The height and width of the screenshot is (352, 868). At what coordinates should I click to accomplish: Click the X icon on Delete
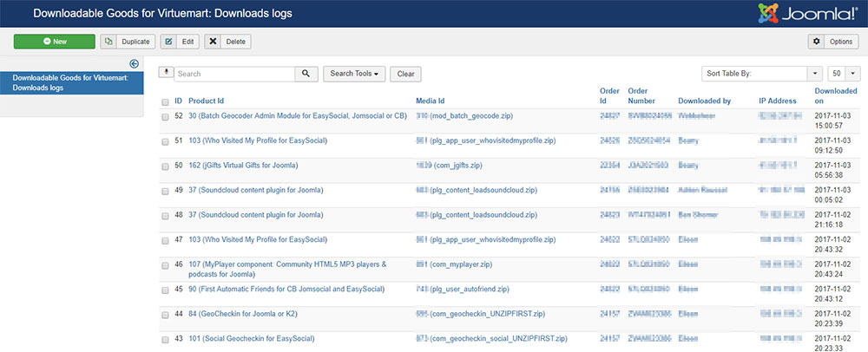(214, 42)
